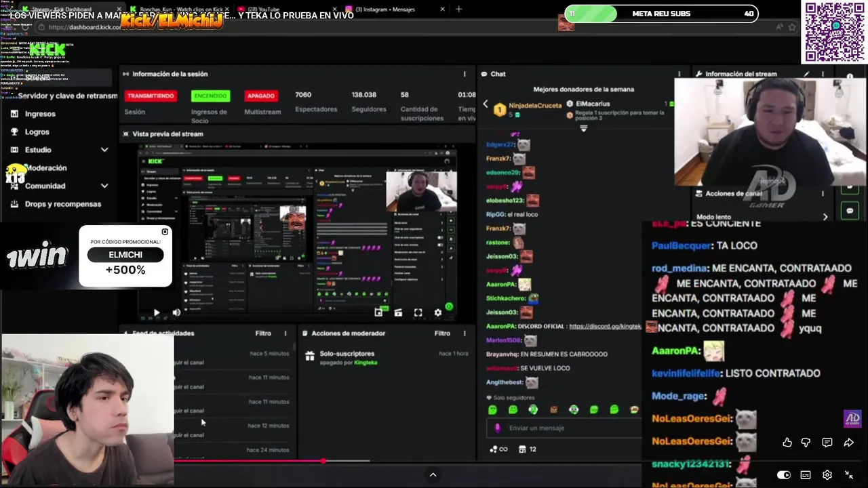Image resolution: width=868 pixels, height=488 pixels.
Task: Click the ENCENDIDO partner income badge
Action: [x=210, y=96]
